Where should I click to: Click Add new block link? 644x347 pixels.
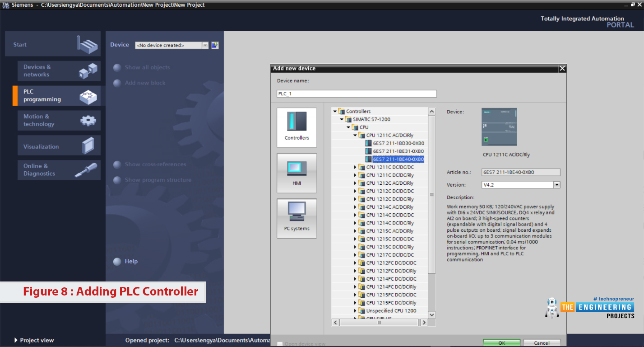pos(145,83)
